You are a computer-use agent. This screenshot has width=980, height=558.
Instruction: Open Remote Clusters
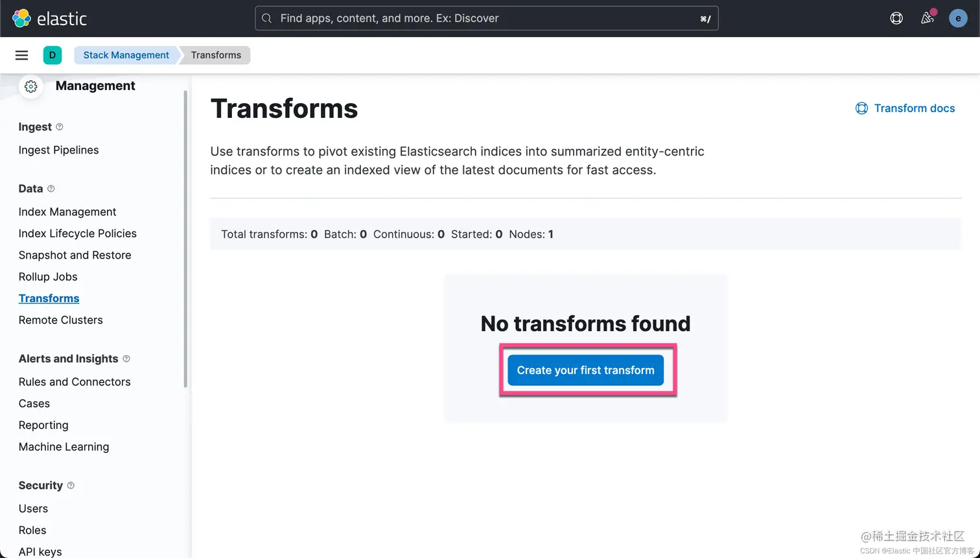(60, 320)
